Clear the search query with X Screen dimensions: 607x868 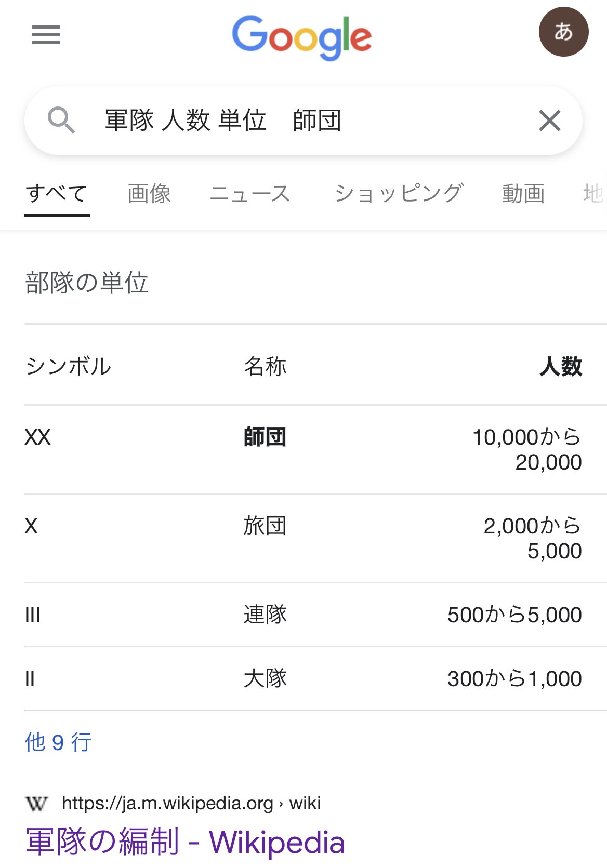point(549,121)
